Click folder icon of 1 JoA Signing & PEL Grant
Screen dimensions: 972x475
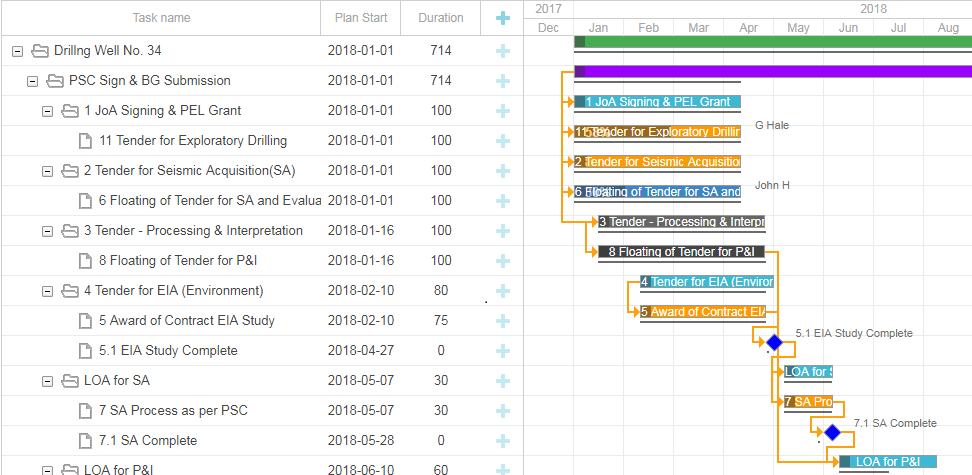[x=69, y=111]
